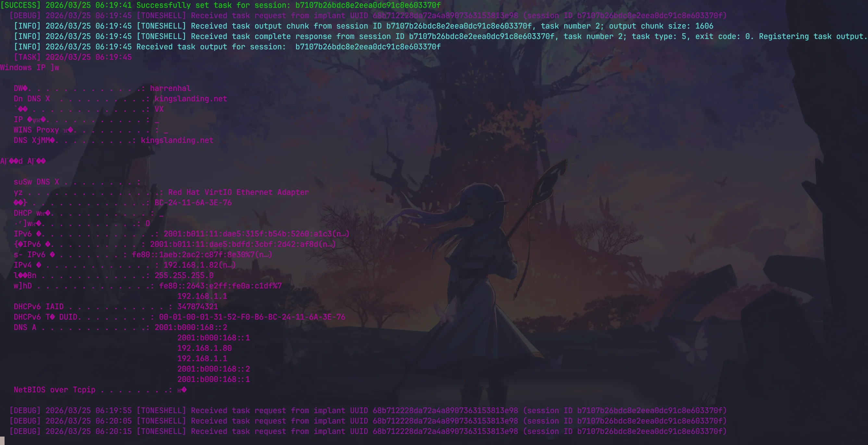This screenshot has width=868, height=445.
Task: Select "Received task output for session:" text
Action: [x=211, y=47]
